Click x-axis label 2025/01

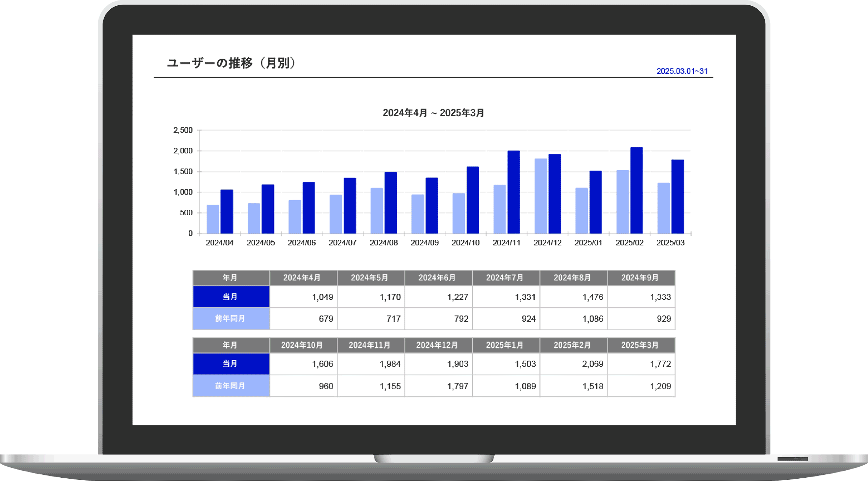click(588, 243)
